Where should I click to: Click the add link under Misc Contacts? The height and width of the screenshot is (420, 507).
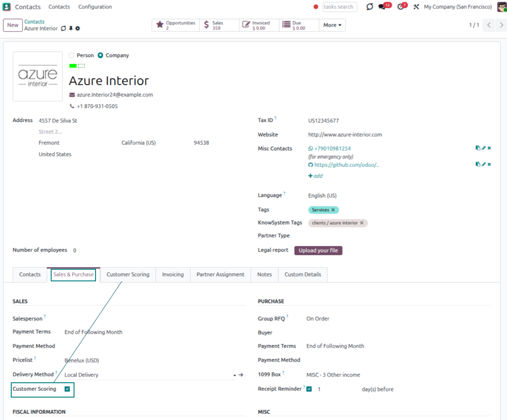tap(315, 176)
